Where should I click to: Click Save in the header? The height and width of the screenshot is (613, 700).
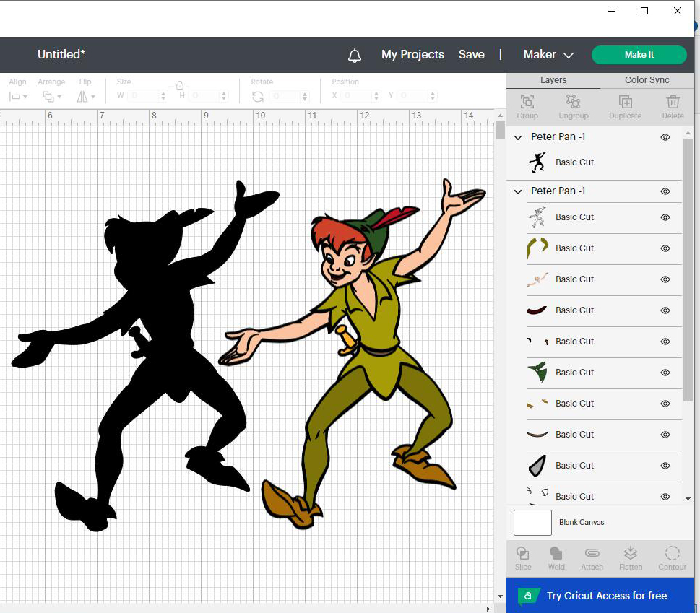[472, 54]
